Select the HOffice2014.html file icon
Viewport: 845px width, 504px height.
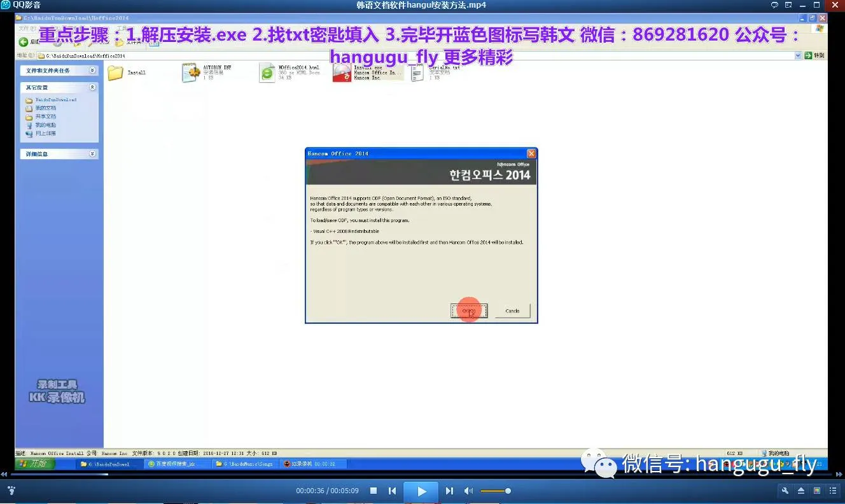click(267, 73)
